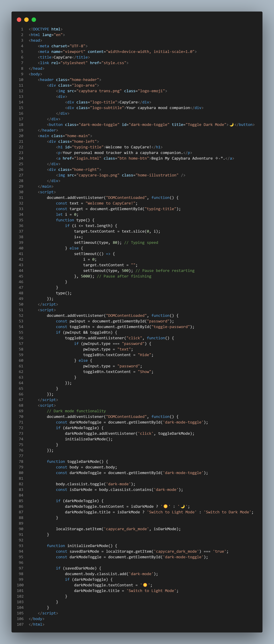Click the "home-right" class value
Image resolution: width=274 pixels, height=644 pixels.
click(x=85, y=169)
